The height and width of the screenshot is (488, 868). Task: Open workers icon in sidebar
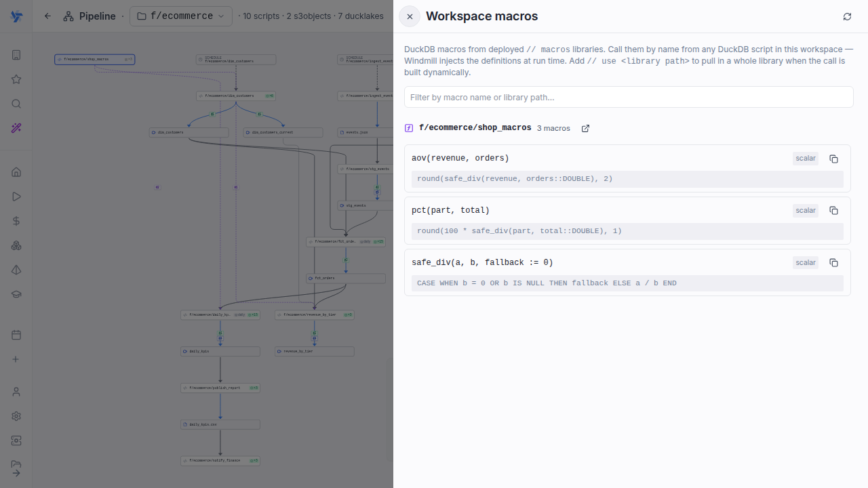[16, 441]
